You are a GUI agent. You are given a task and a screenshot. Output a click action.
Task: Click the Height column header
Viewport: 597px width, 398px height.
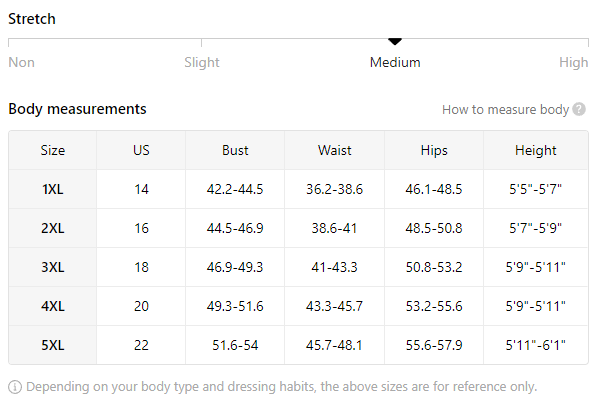coord(536,150)
